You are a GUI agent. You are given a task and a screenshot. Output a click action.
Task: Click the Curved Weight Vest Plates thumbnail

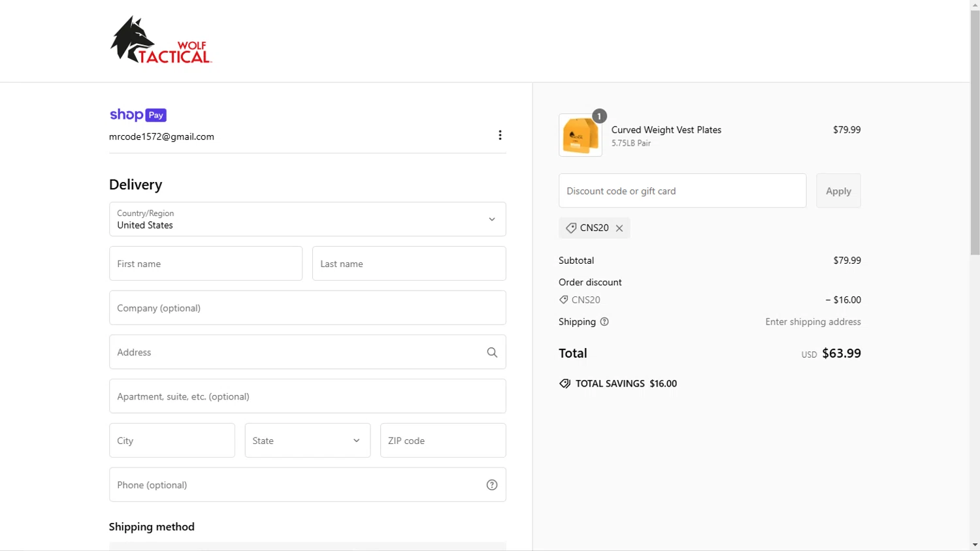click(580, 135)
